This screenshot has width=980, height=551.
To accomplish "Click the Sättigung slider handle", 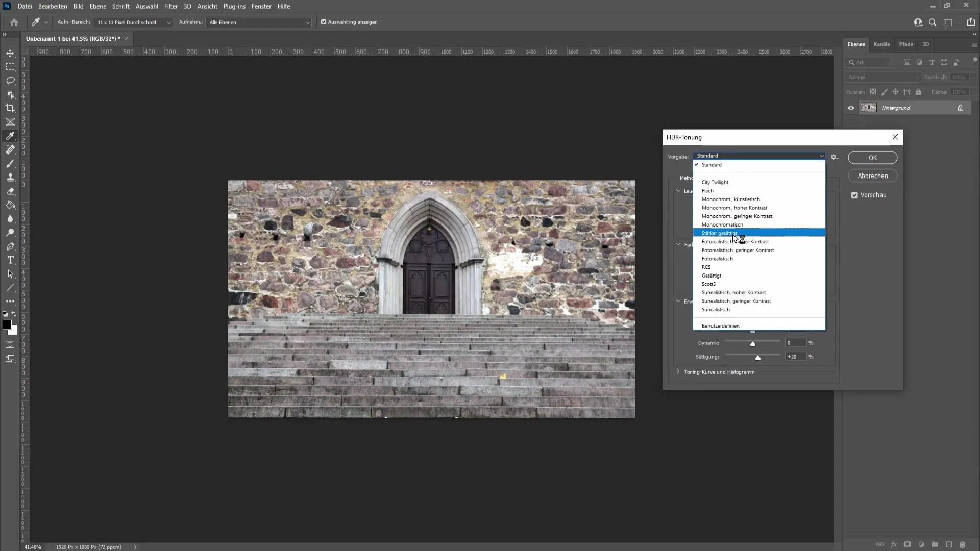I will tap(758, 358).
